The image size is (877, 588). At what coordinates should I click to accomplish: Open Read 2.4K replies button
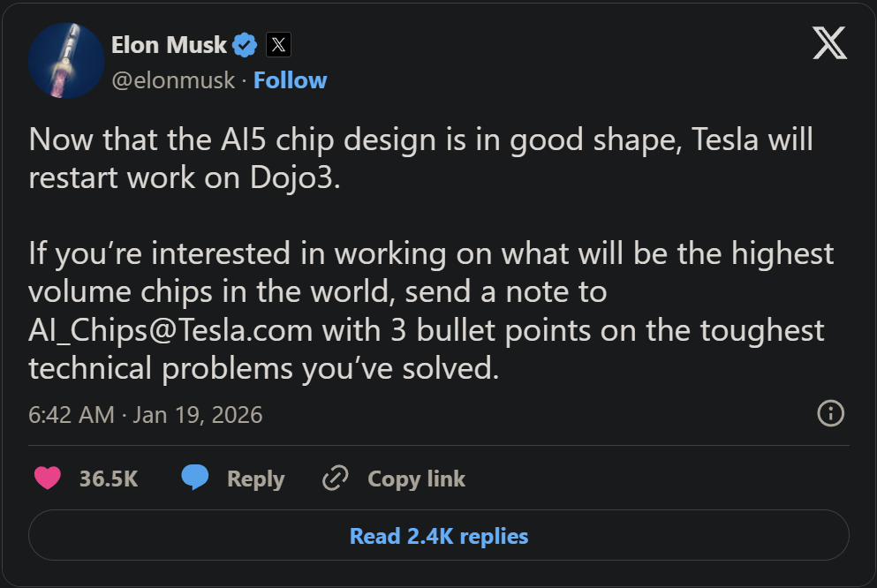coord(439,536)
